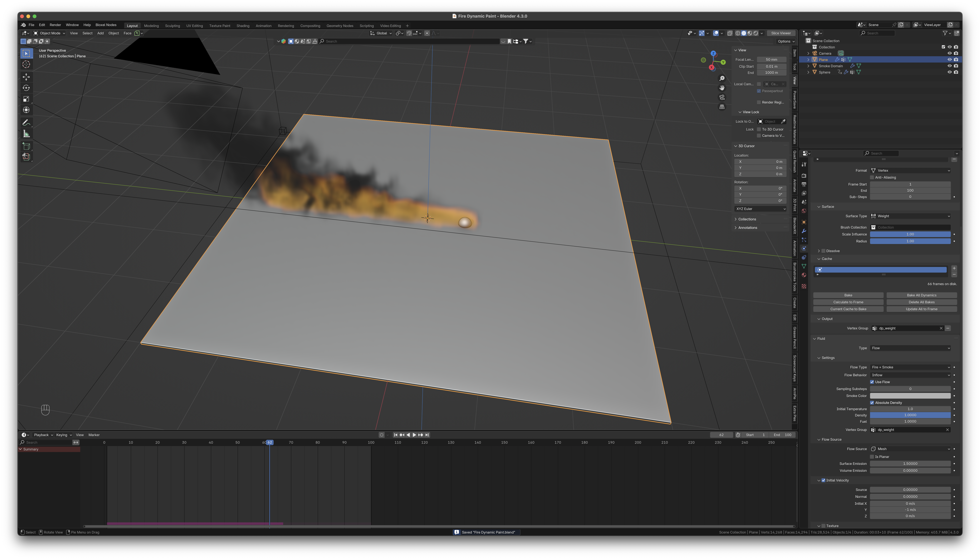Activate the Rotate tool

click(x=26, y=88)
